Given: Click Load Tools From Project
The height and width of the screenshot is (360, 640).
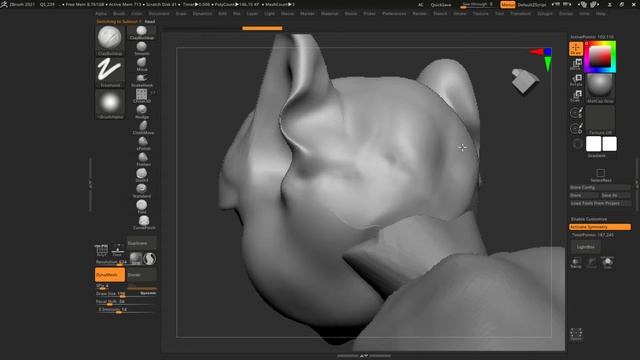Looking at the screenshot, I should (600, 203).
